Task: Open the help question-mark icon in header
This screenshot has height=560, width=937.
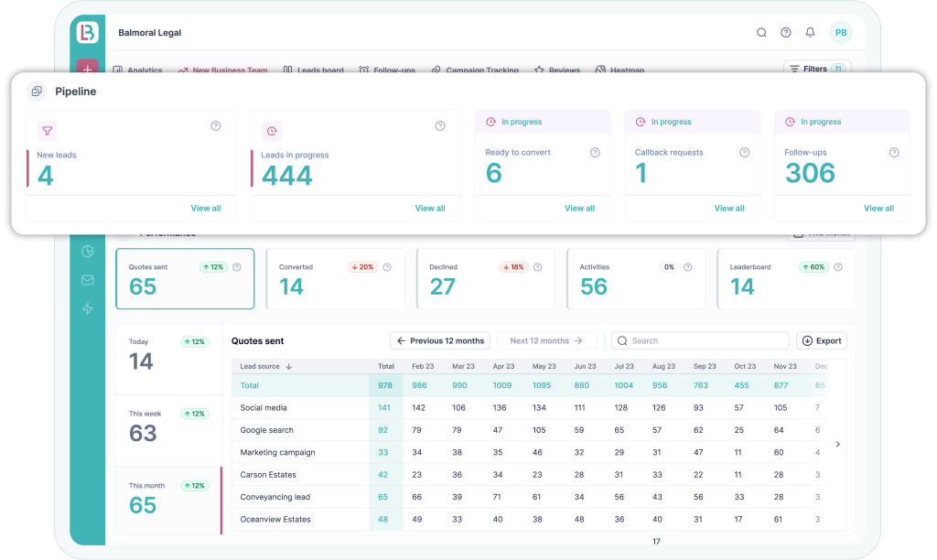Action: [x=786, y=33]
